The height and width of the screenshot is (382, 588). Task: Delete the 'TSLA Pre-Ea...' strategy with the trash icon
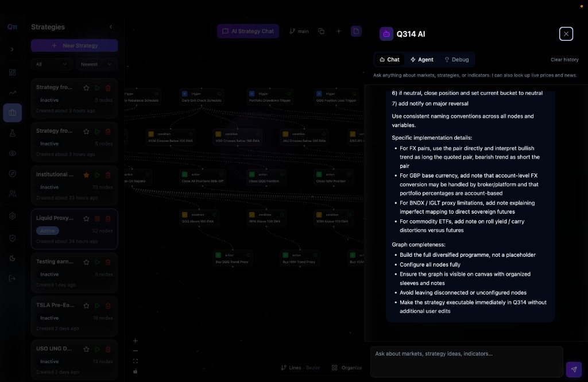108,306
